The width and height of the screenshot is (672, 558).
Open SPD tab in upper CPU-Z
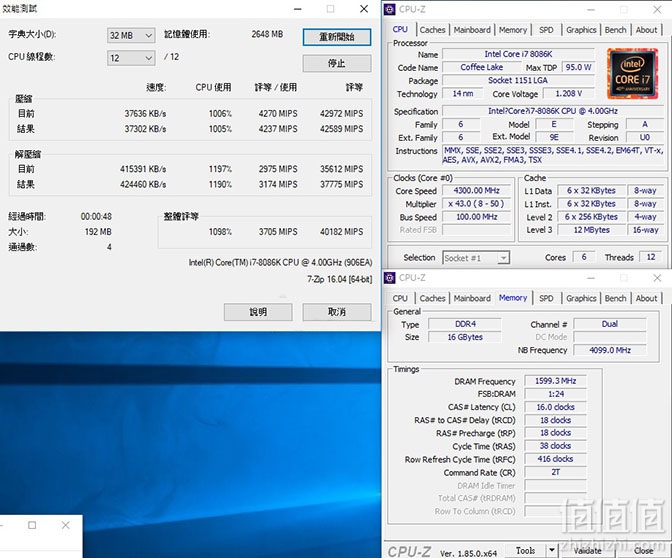click(546, 30)
